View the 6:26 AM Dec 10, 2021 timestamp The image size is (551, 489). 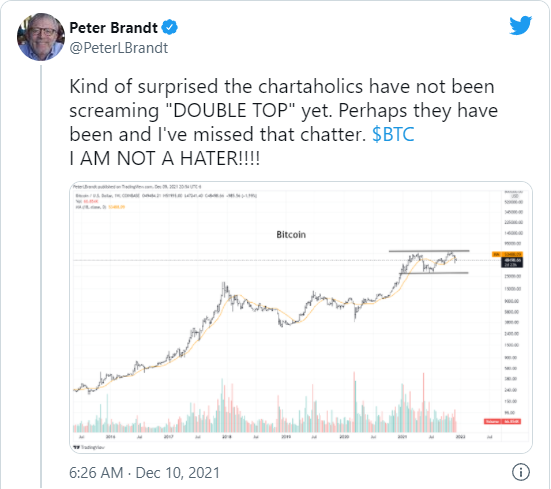pos(144,472)
